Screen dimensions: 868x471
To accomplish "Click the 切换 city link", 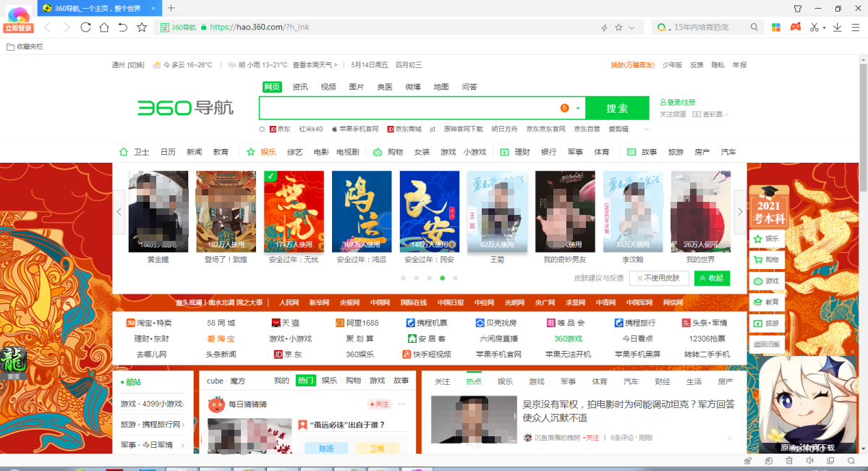I will (x=136, y=64).
